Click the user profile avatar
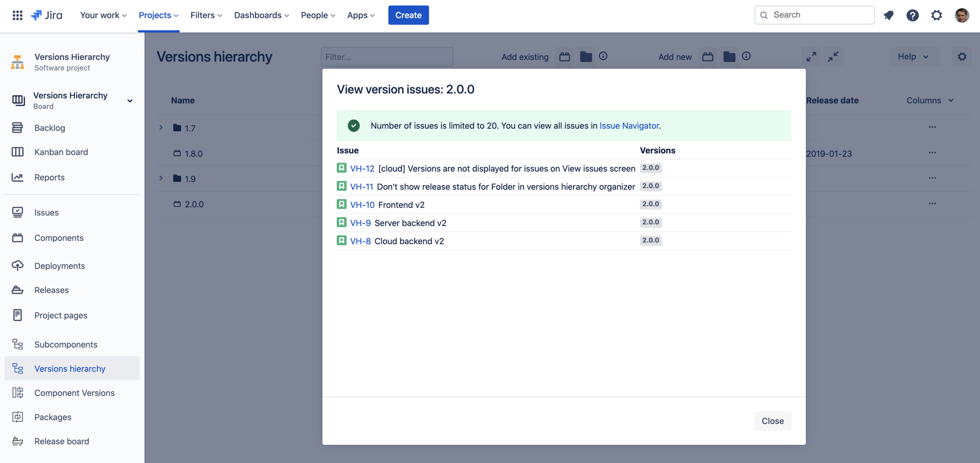980x463 pixels. (x=961, y=15)
